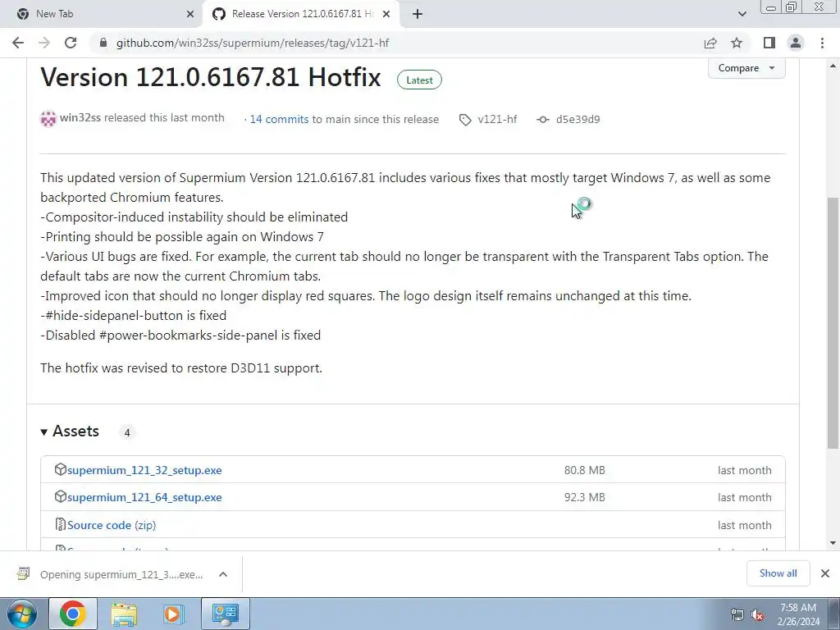Click the lock icon in address bar

click(x=103, y=43)
